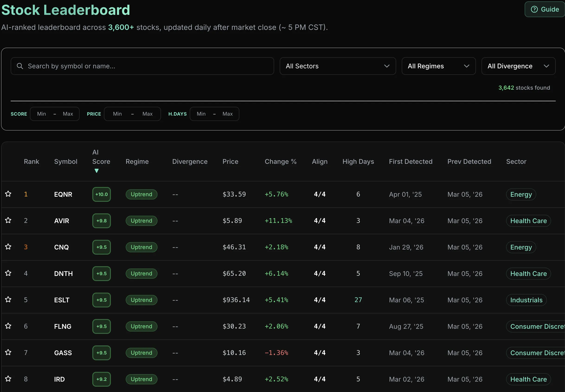The image size is (565, 392).
Task: Open the EQNR symbol
Action: click(63, 194)
